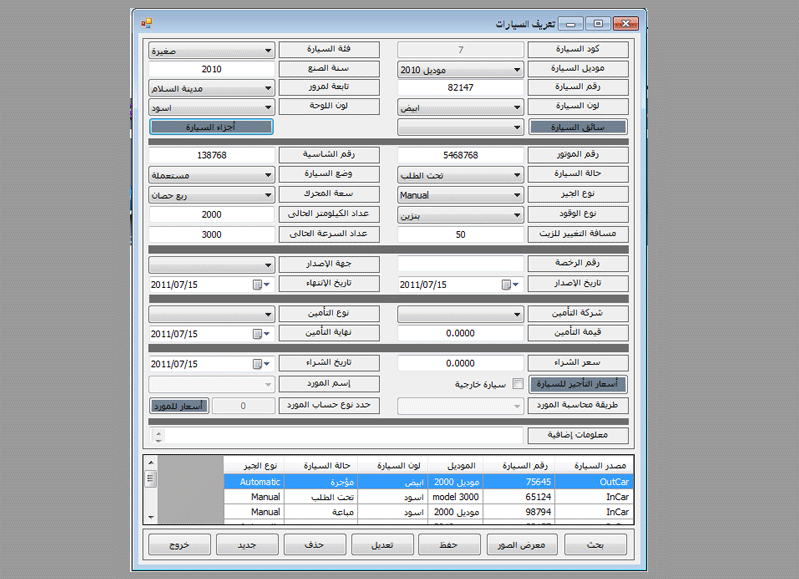The image size is (799, 579).
Task: Open the نوع الجير dropdown showing Manual
Action: (461, 195)
